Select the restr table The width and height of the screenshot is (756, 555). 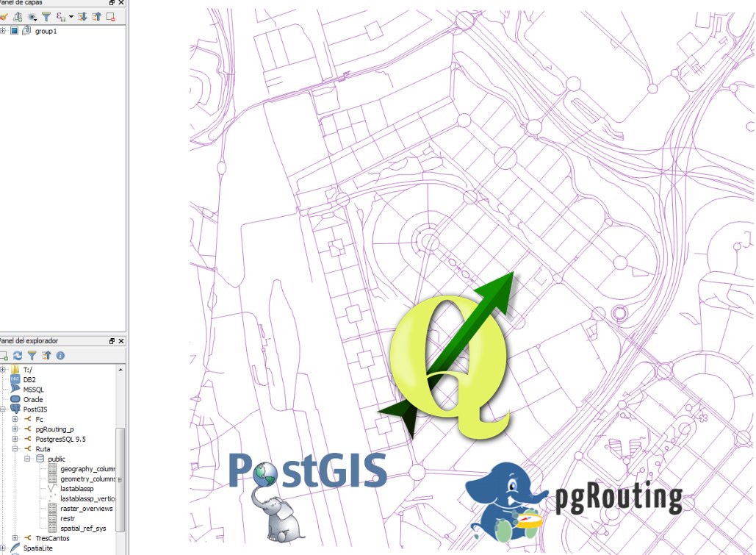pos(68,519)
